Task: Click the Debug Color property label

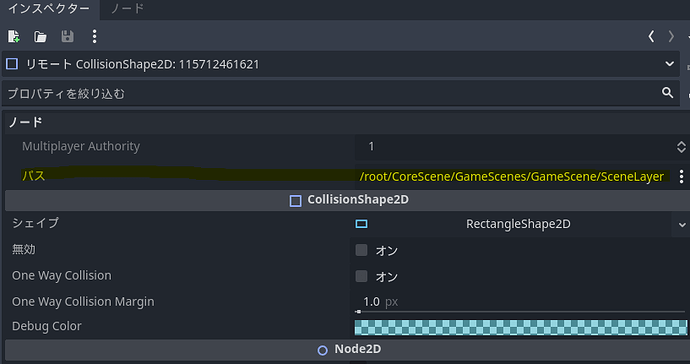Action: coord(47,326)
